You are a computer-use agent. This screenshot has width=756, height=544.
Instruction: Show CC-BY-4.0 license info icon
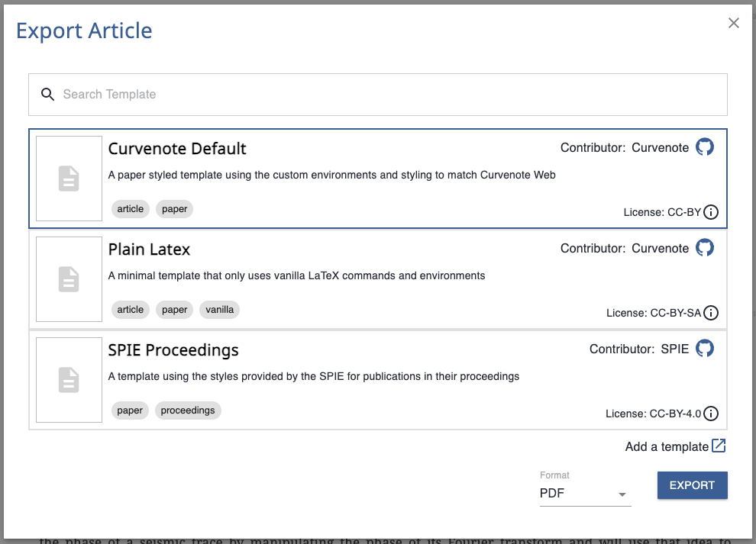point(711,414)
